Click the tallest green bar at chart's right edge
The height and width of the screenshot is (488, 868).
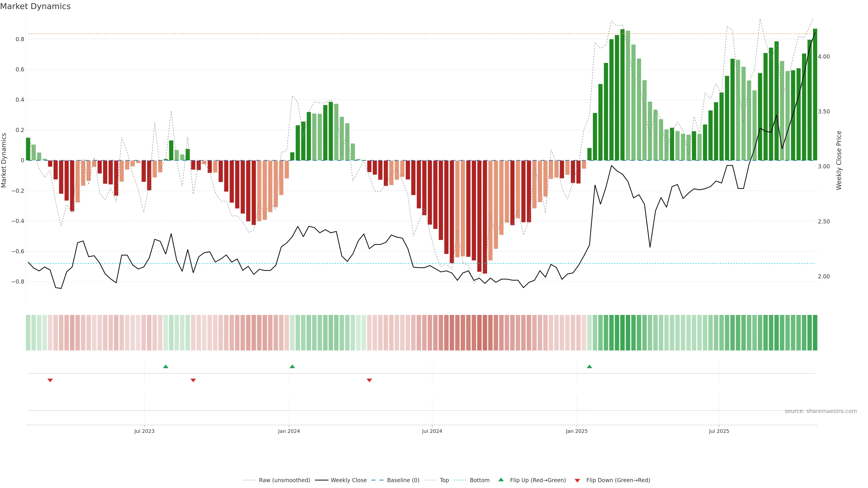click(815, 94)
